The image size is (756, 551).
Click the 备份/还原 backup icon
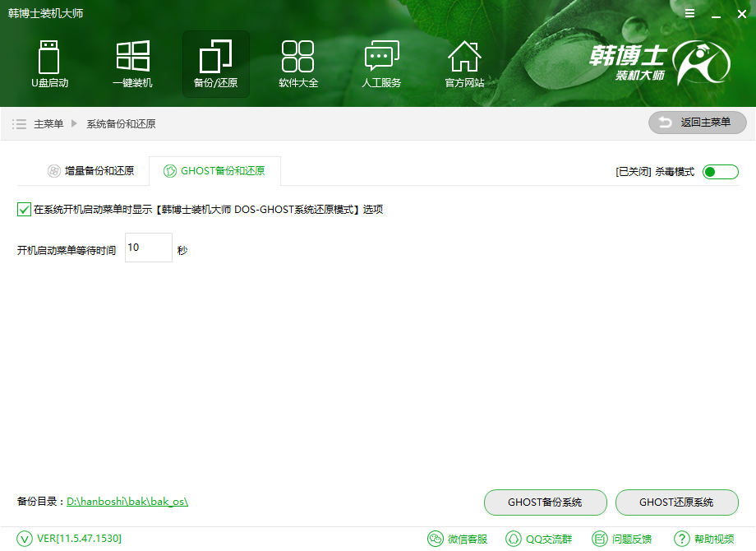click(215, 63)
